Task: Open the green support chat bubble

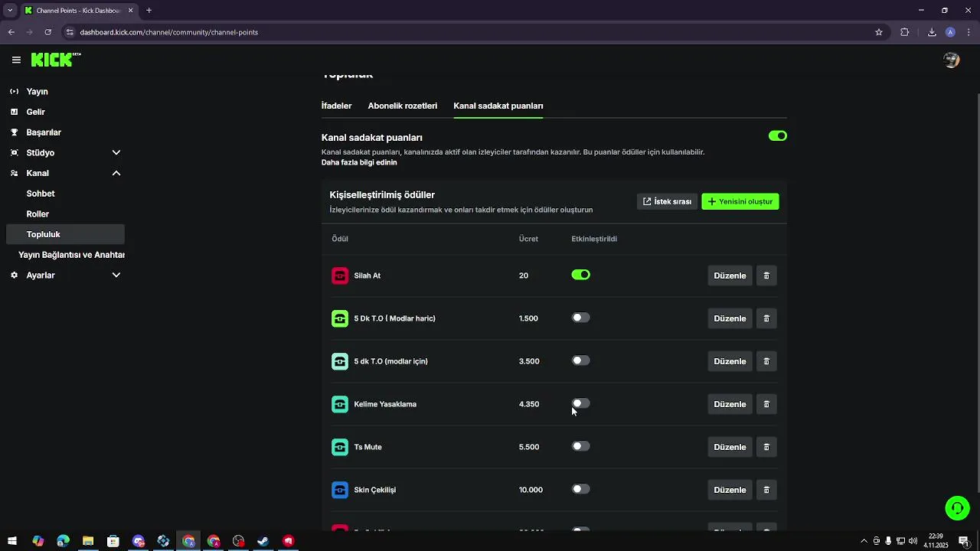Action: [x=957, y=507]
